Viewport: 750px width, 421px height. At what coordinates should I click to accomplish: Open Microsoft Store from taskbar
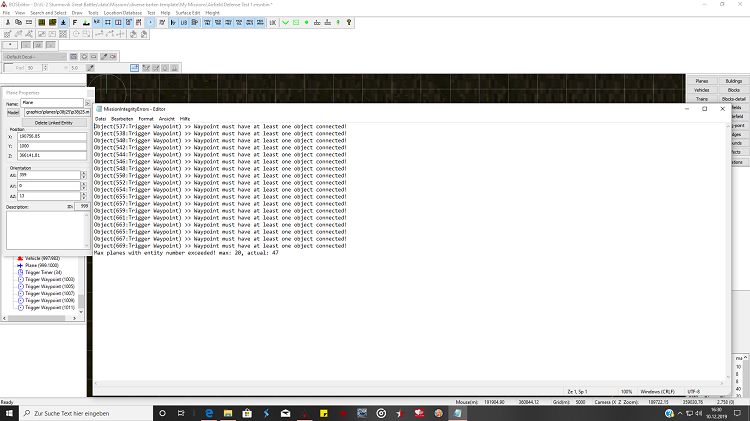[x=247, y=413]
